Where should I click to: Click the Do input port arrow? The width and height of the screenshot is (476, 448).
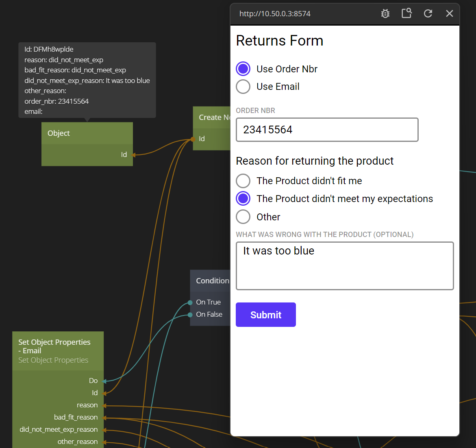(x=104, y=381)
